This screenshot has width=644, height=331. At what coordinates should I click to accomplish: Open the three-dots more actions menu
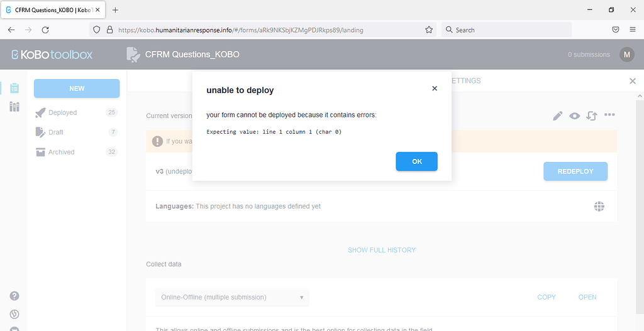pyautogui.click(x=609, y=115)
